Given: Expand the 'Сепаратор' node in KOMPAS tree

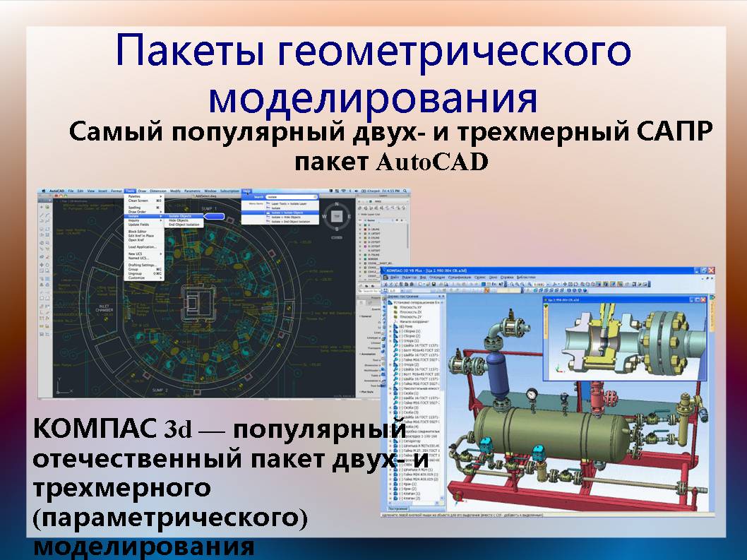Looking at the screenshot, I should (x=390, y=441).
